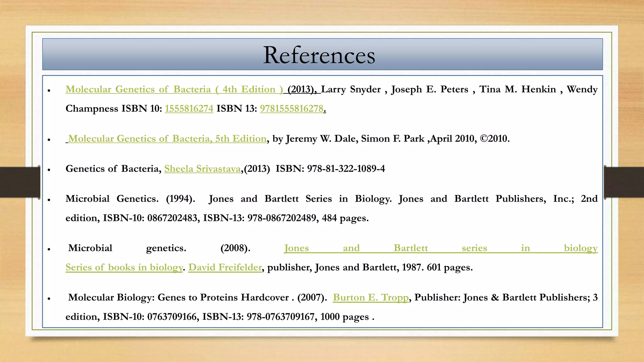The width and height of the screenshot is (644, 362).
Task: Click the text "ISBN: 978-81-322-1089-4"
Action: click(330, 169)
